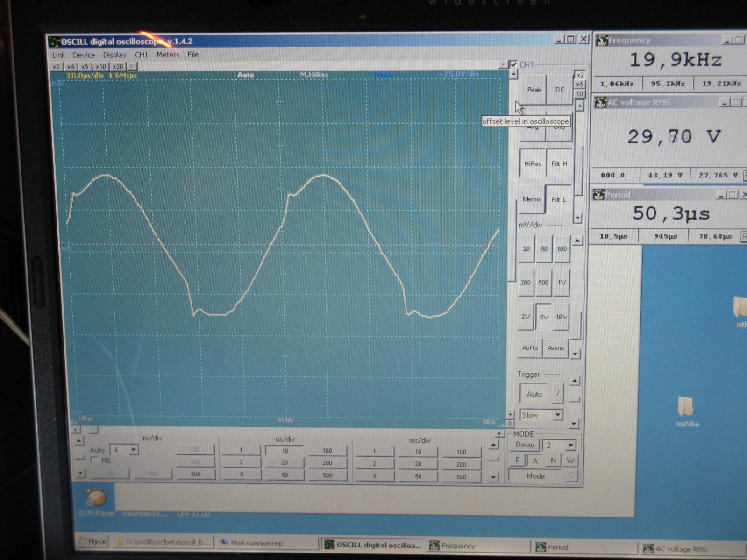Toggle HiRes mode button
This screenshot has width=747, height=560.
533,164
